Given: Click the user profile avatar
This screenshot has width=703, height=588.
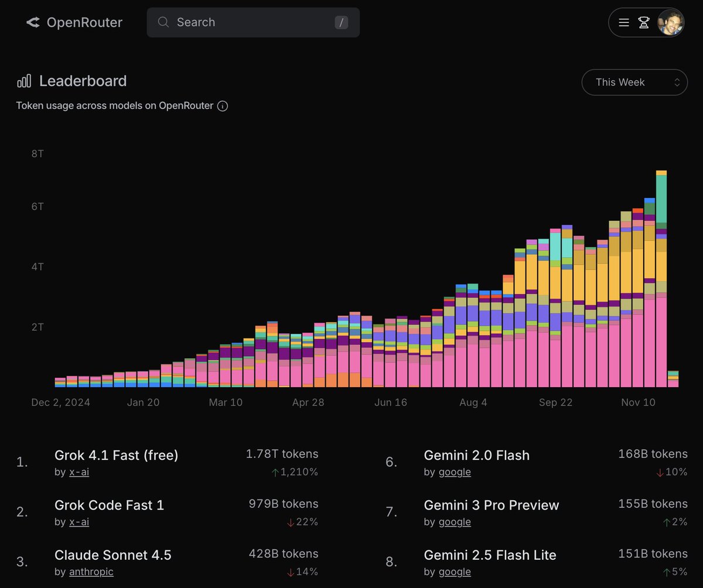Looking at the screenshot, I should tap(670, 22).
